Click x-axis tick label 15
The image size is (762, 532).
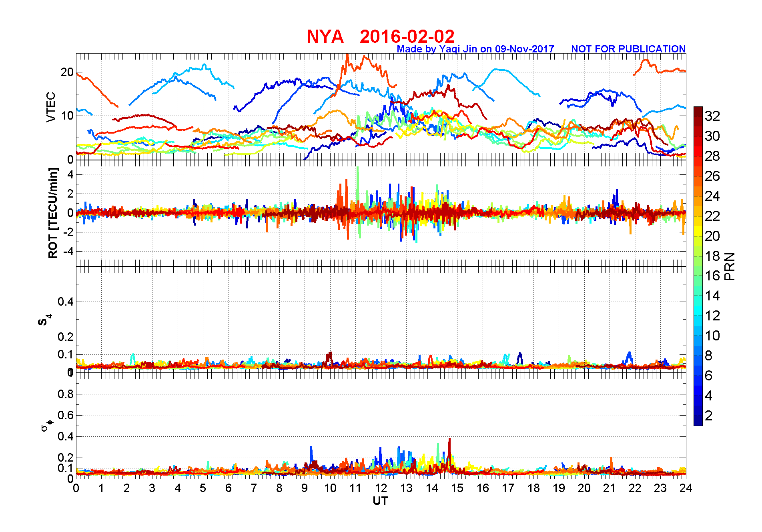(x=457, y=488)
